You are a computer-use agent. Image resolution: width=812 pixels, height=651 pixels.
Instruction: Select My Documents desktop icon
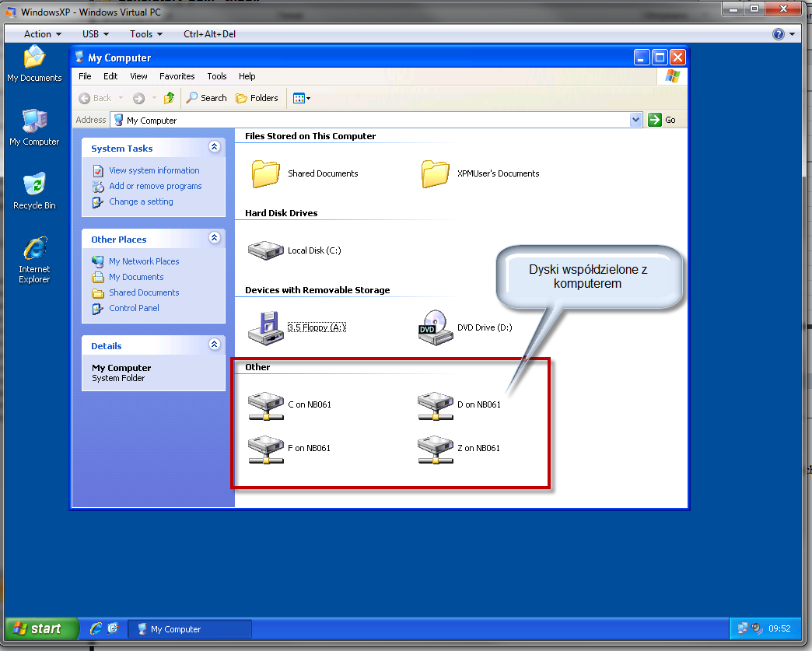[x=34, y=64]
